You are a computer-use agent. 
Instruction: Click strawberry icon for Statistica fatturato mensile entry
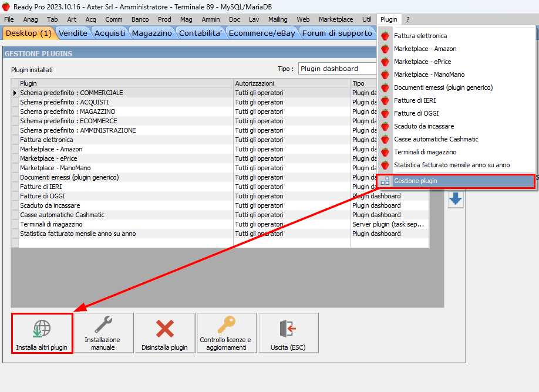tap(385, 165)
